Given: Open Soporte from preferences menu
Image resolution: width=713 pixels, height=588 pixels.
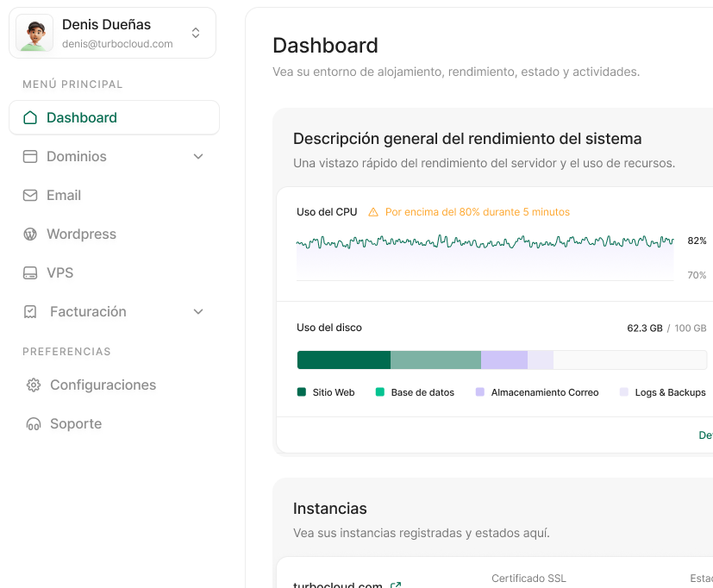Looking at the screenshot, I should click(76, 424).
